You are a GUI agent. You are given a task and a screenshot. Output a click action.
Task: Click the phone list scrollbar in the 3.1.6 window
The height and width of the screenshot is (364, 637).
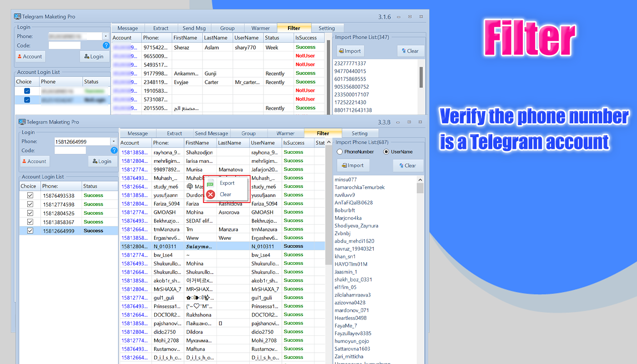[x=421, y=77]
